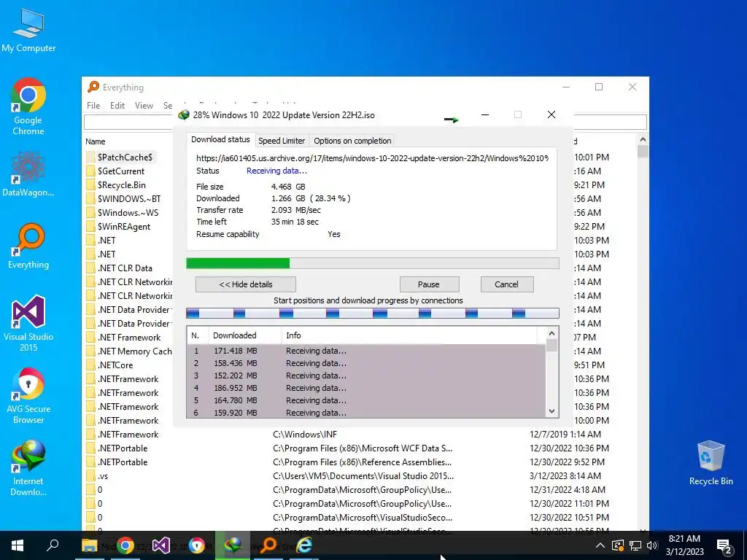Launch Visual Studio 2015 desktop icon
This screenshot has height=560, width=747.
tap(28, 324)
